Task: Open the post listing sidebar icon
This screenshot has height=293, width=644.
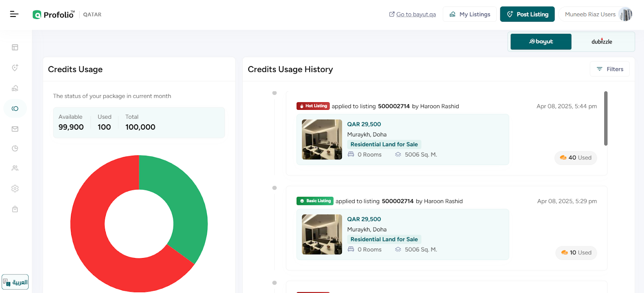Action: [x=15, y=68]
